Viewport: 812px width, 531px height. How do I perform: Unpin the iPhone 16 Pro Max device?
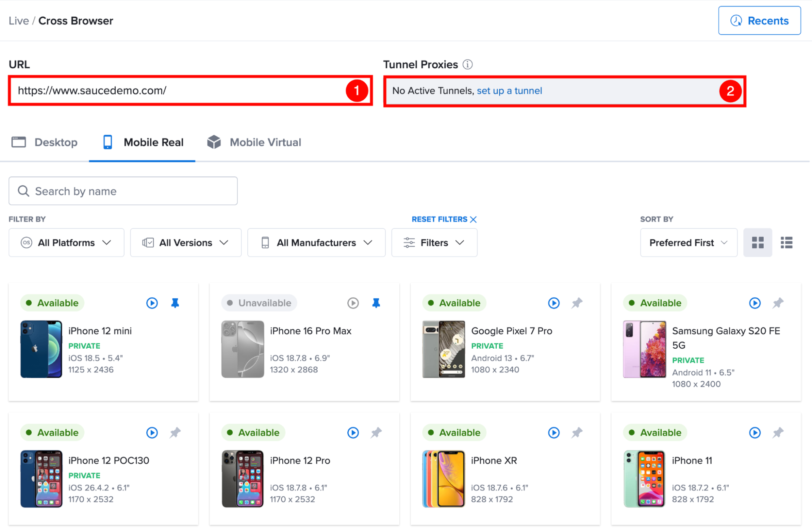[376, 303]
